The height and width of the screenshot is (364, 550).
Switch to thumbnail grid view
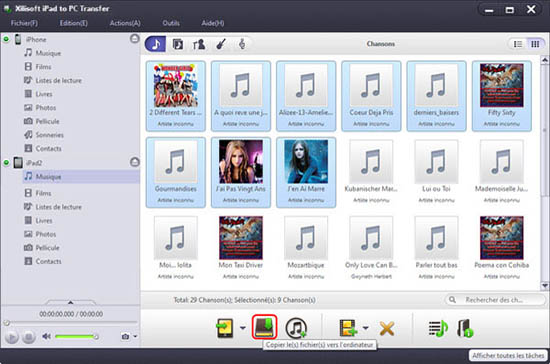(535, 44)
